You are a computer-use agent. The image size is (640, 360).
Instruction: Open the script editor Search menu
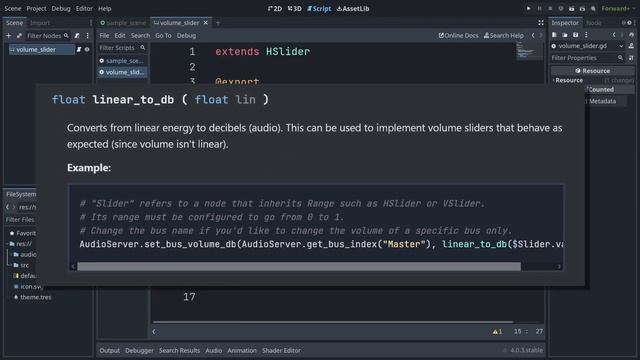click(x=140, y=36)
